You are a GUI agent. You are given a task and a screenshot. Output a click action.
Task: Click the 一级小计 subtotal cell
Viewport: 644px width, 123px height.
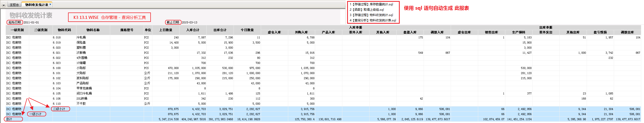35,114
